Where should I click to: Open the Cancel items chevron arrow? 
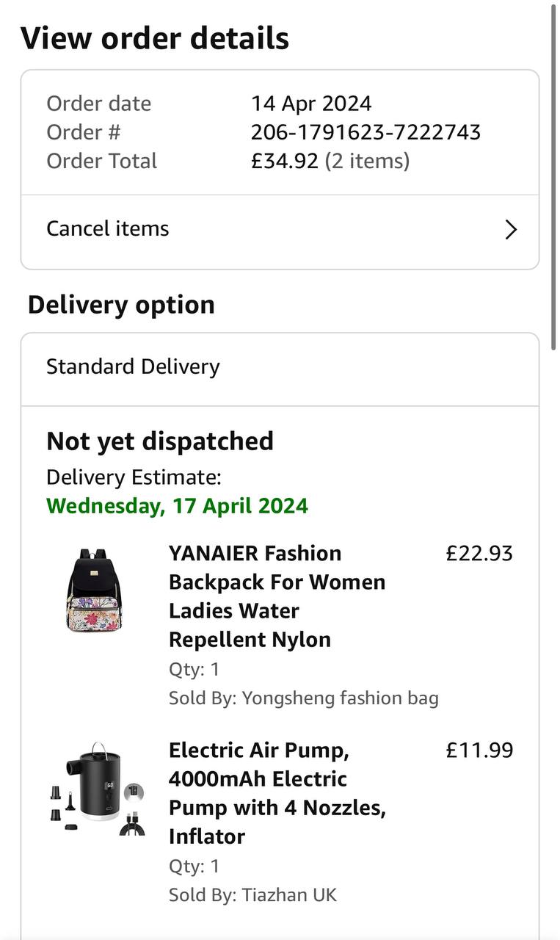(x=512, y=230)
